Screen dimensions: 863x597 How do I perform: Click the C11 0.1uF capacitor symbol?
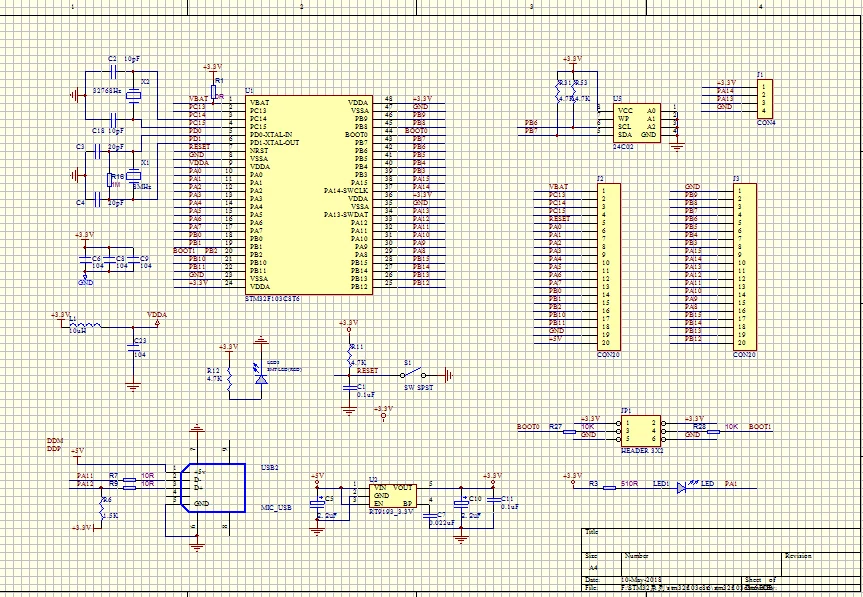pos(493,500)
